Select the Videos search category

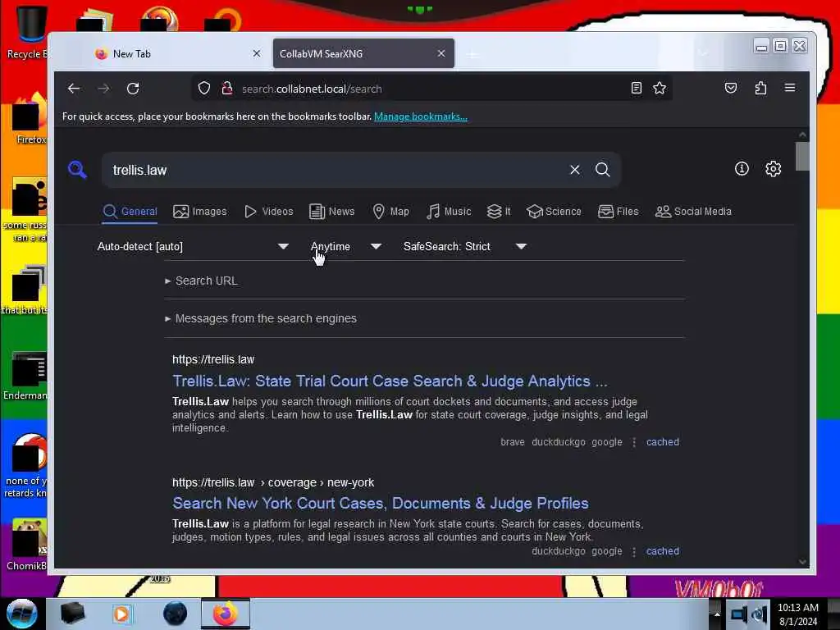(x=269, y=212)
